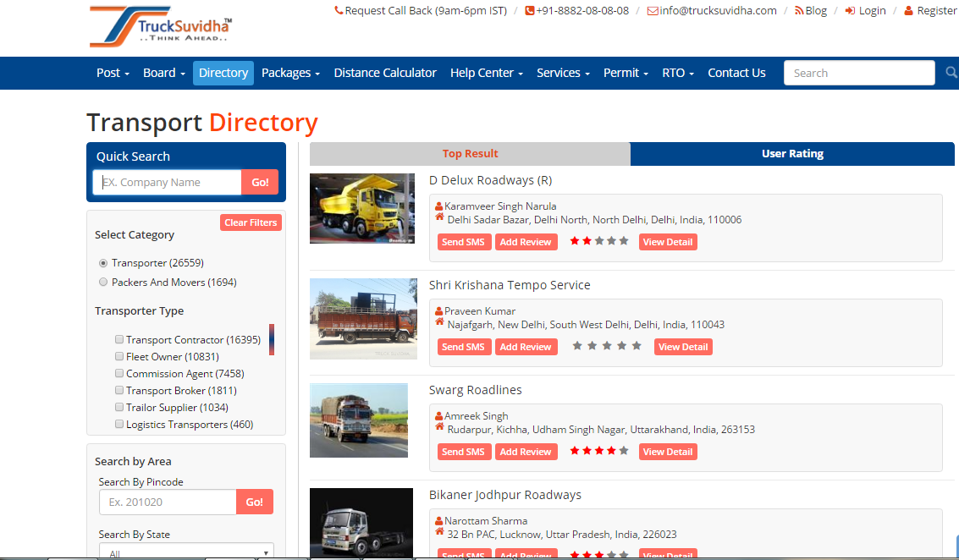Click the TruckSuvidha logo
959x560 pixels.
[x=160, y=27]
